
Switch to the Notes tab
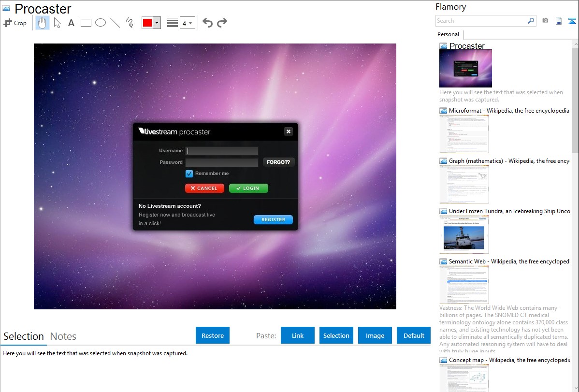point(63,336)
